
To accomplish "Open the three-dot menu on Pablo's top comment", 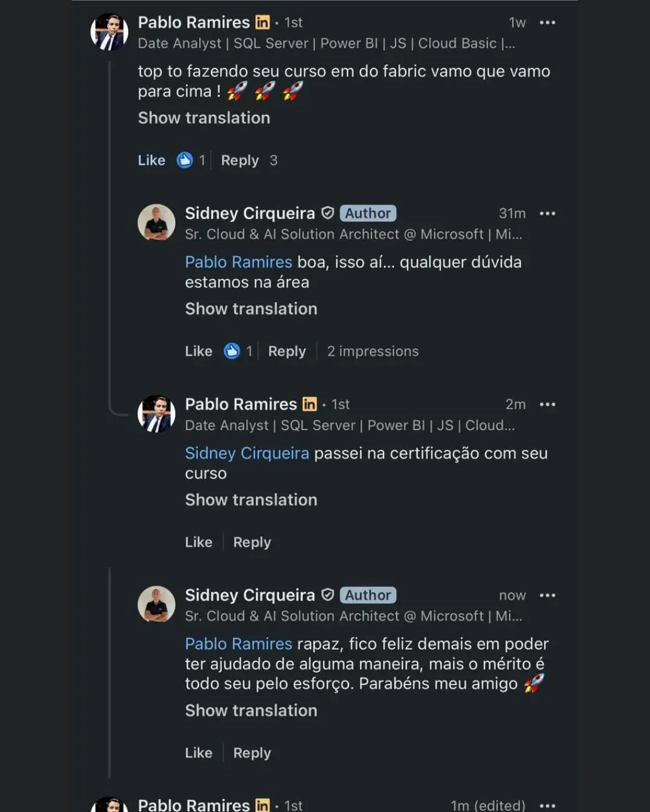I will coord(548,22).
